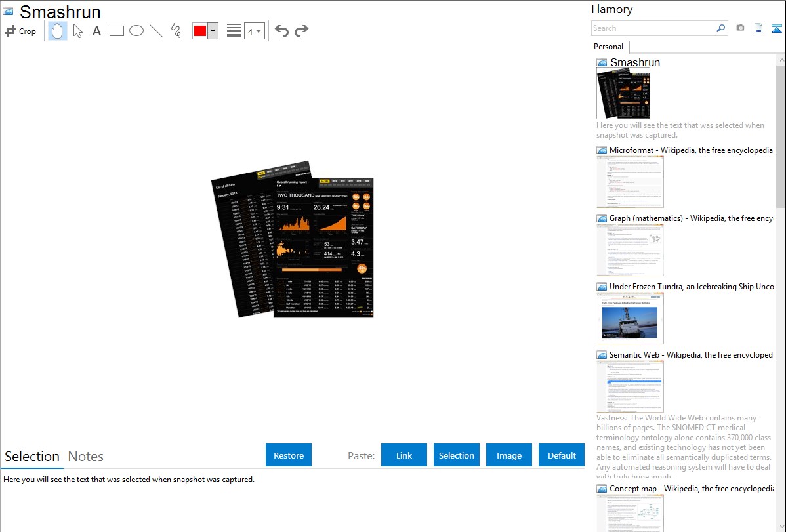Select the Semantic Web - Wikipedia title
The width and height of the screenshot is (786, 532).
[691, 354]
